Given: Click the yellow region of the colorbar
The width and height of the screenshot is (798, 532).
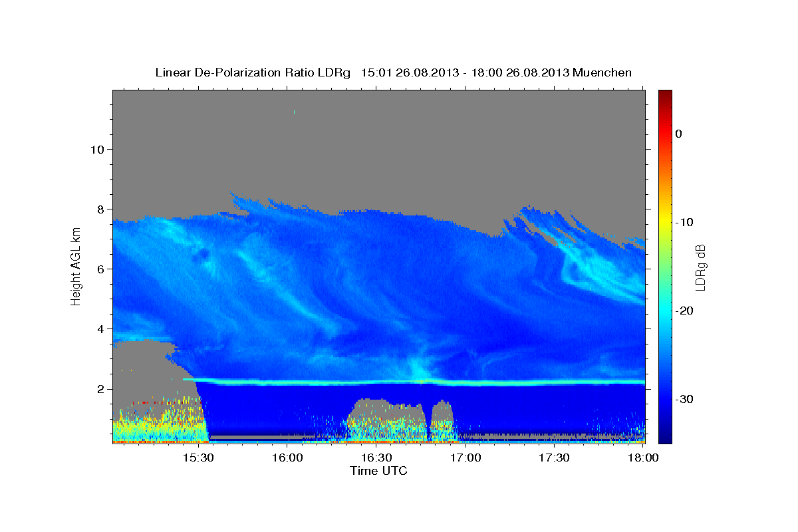Looking at the screenshot, I should 665,219.
